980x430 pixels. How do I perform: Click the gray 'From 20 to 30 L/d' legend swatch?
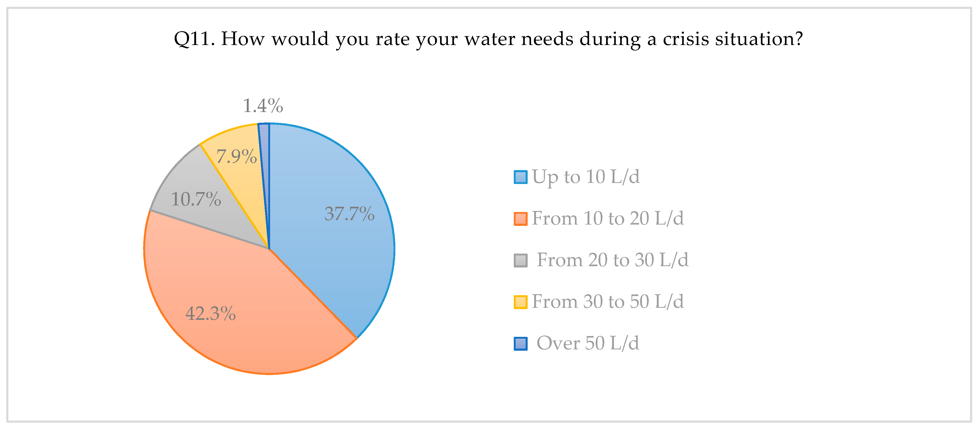(x=520, y=260)
